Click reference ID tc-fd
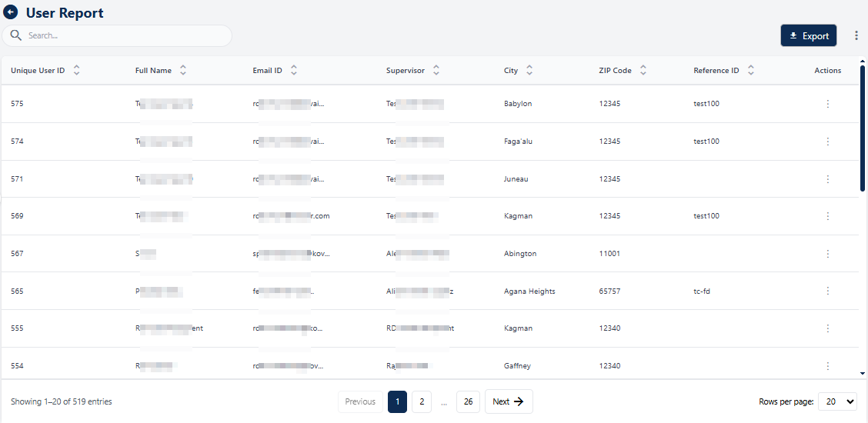This screenshot has width=868, height=423. click(x=701, y=291)
